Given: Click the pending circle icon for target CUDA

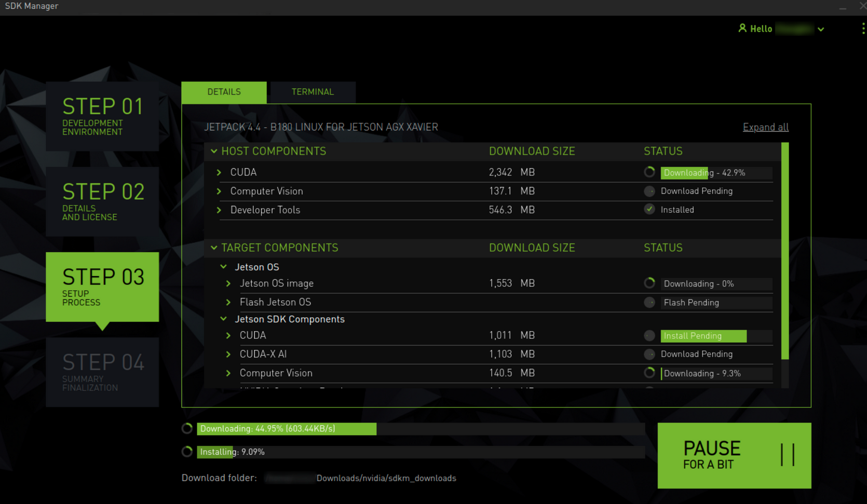Looking at the screenshot, I should tap(649, 336).
